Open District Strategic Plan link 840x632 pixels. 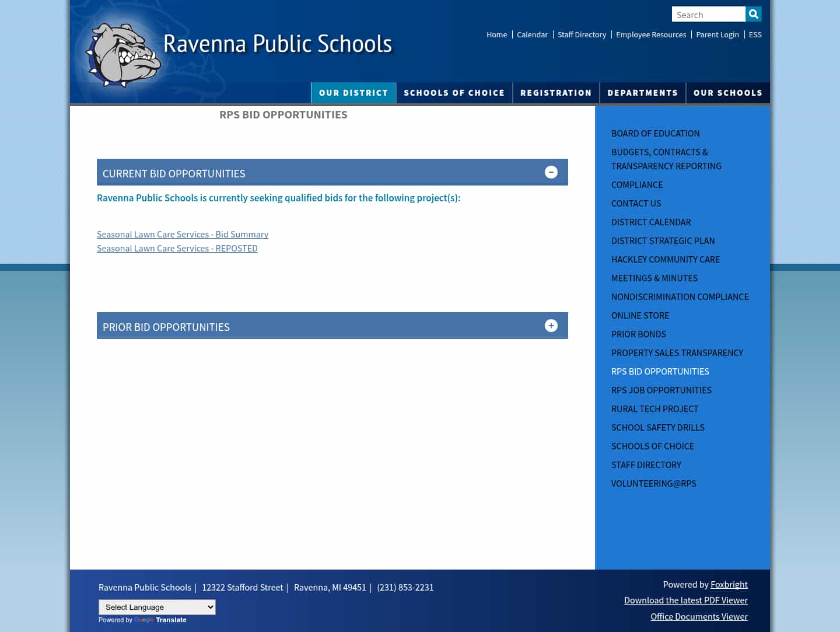663,241
